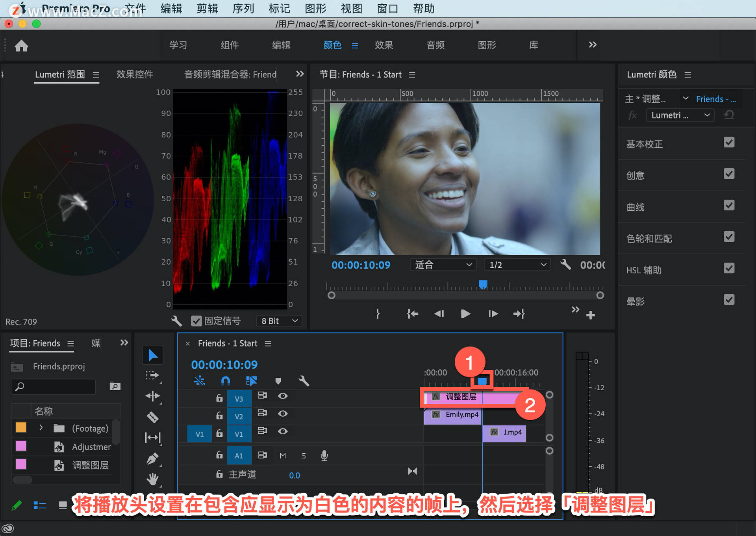Select the Pen tool in the timeline tools
Screen dimensions: 756x536
(x=152, y=458)
